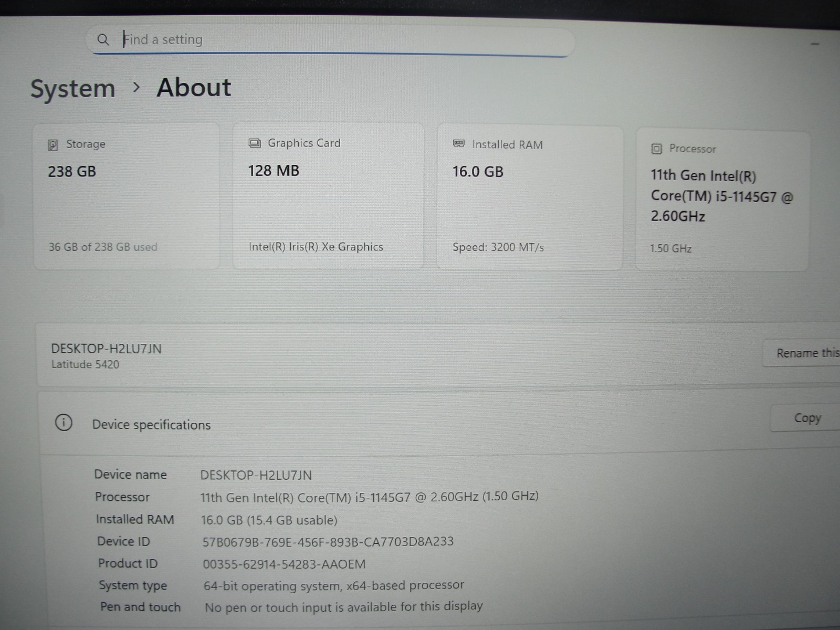840x630 pixels.
Task: Click the Processor card icon
Action: tap(657, 149)
